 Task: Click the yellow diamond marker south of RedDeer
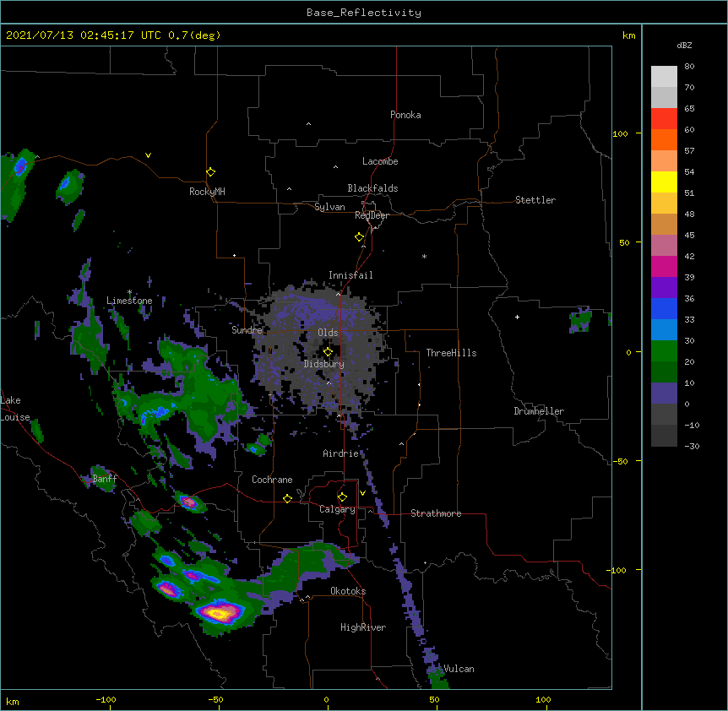[359, 237]
